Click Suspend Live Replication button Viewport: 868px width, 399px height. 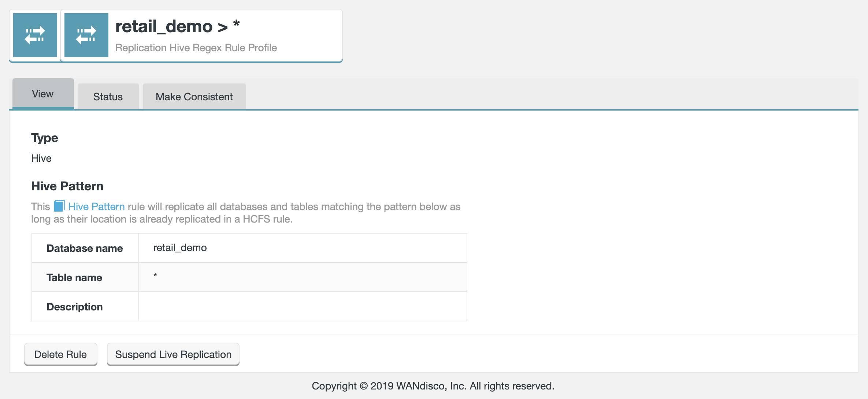pyautogui.click(x=173, y=354)
